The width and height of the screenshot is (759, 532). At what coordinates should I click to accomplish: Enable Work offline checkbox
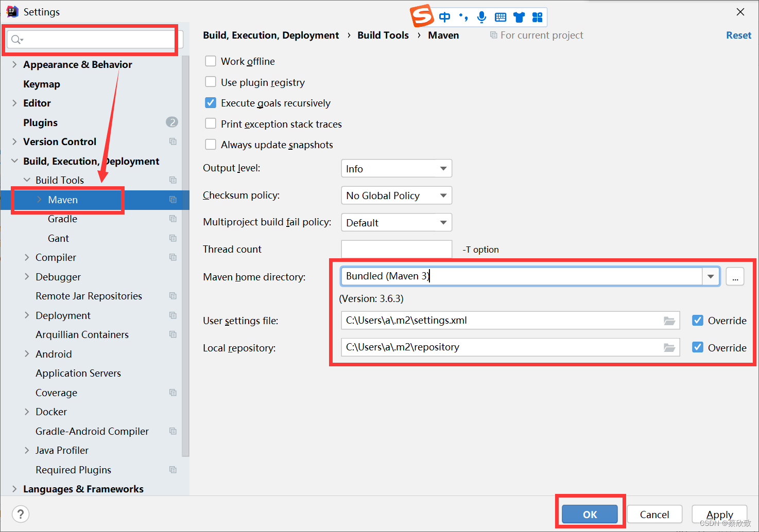211,61
